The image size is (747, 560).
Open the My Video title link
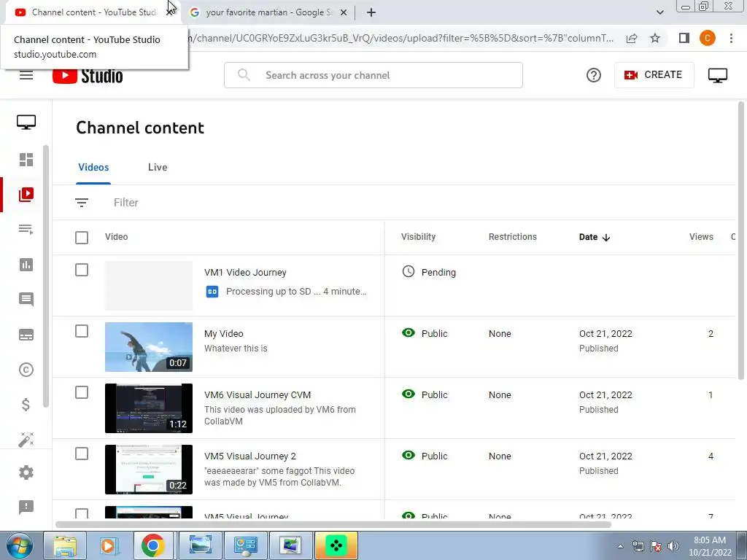point(223,333)
